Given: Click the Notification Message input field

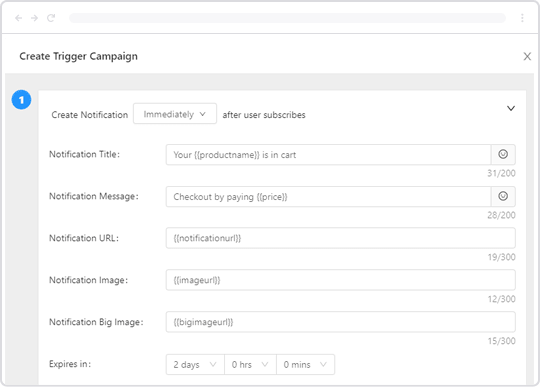Looking at the screenshot, I should pyautogui.click(x=328, y=197).
